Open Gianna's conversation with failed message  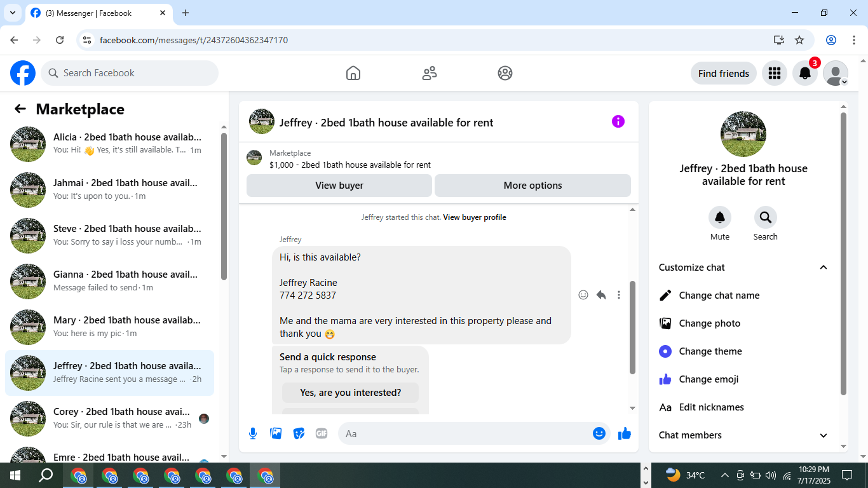point(109,281)
